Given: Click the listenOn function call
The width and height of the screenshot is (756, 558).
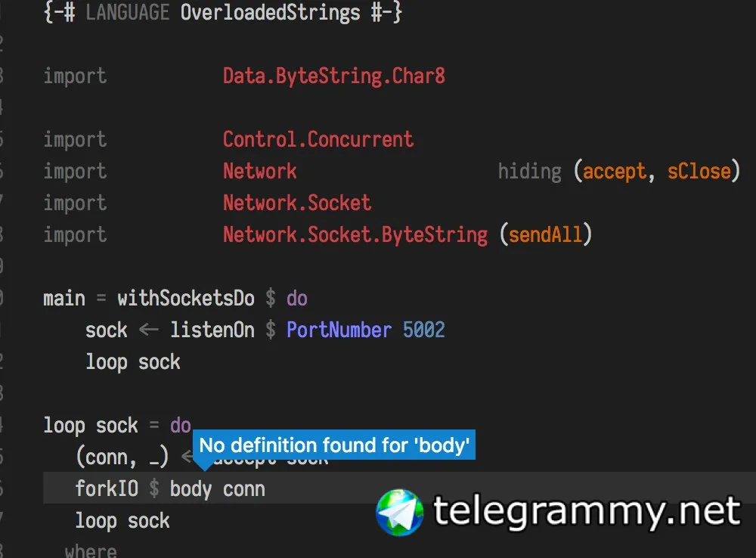Looking at the screenshot, I should [x=212, y=330].
